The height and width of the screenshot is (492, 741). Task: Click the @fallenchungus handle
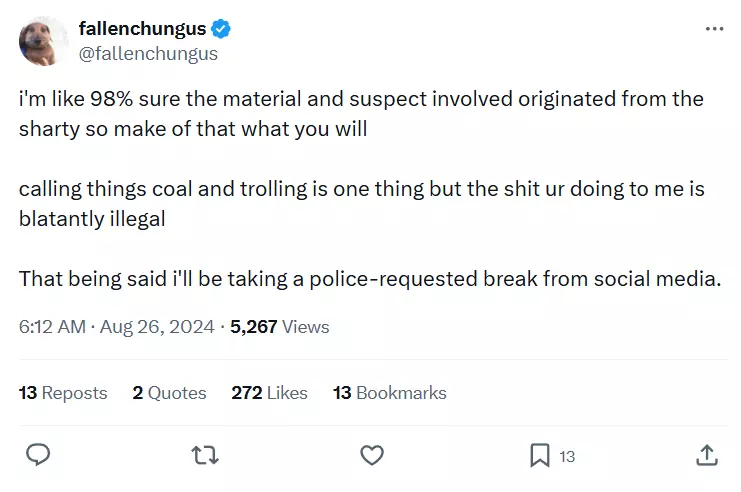(x=148, y=53)
